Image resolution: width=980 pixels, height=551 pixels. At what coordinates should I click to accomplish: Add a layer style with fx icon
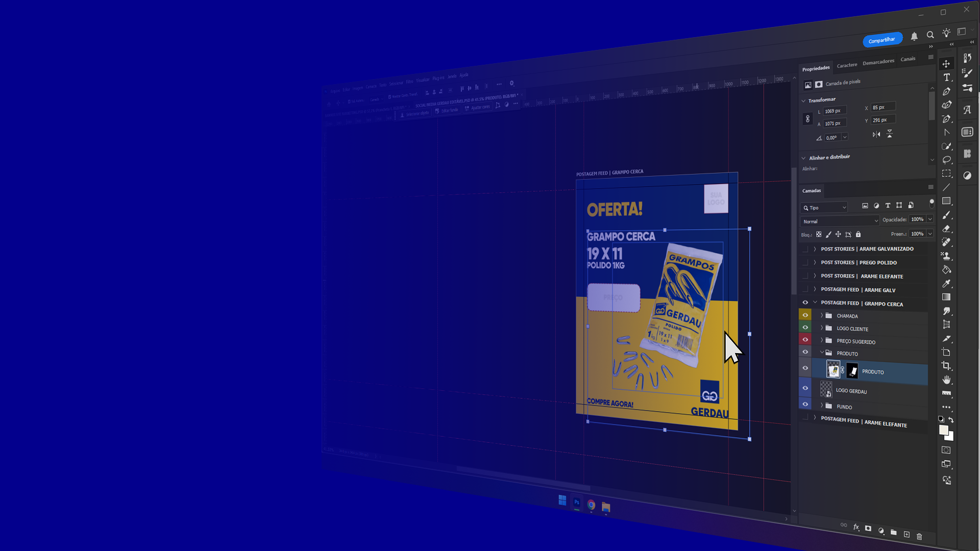pos(856,528)
